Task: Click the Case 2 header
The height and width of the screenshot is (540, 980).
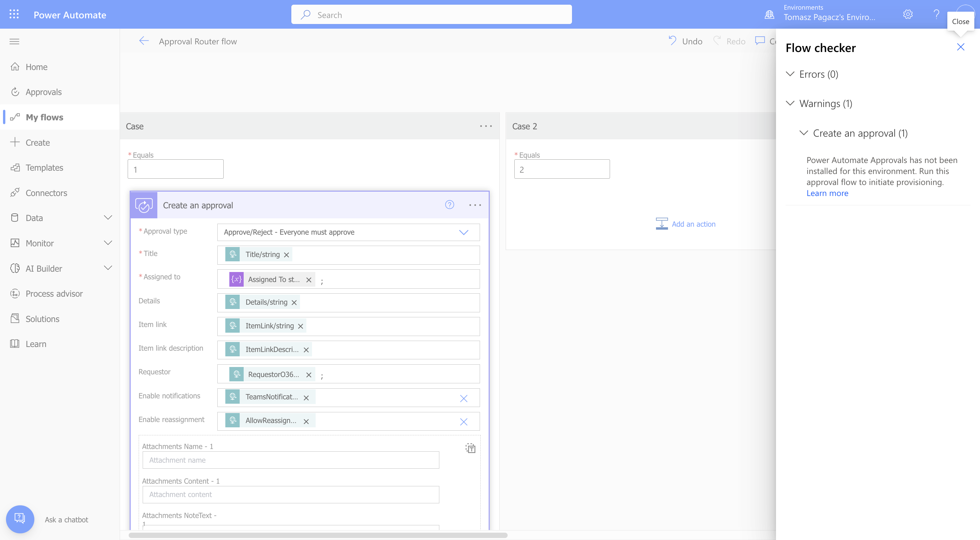Action: point(640,126)
